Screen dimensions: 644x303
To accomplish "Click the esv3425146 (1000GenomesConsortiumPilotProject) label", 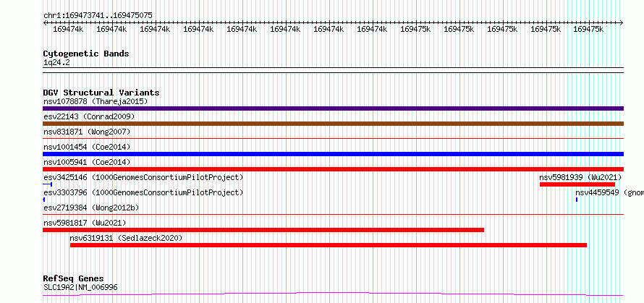I will coord(143,177).
